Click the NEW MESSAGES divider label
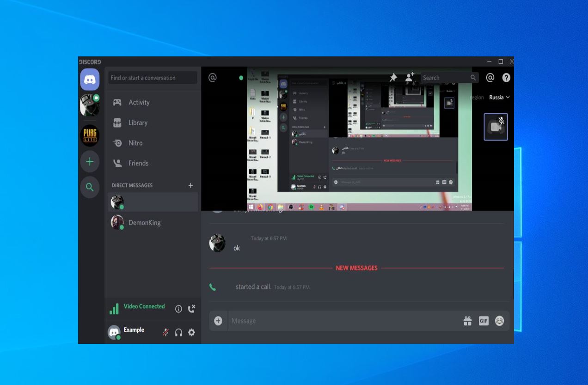This screenshot has width=588, height=385. point(356,268)
